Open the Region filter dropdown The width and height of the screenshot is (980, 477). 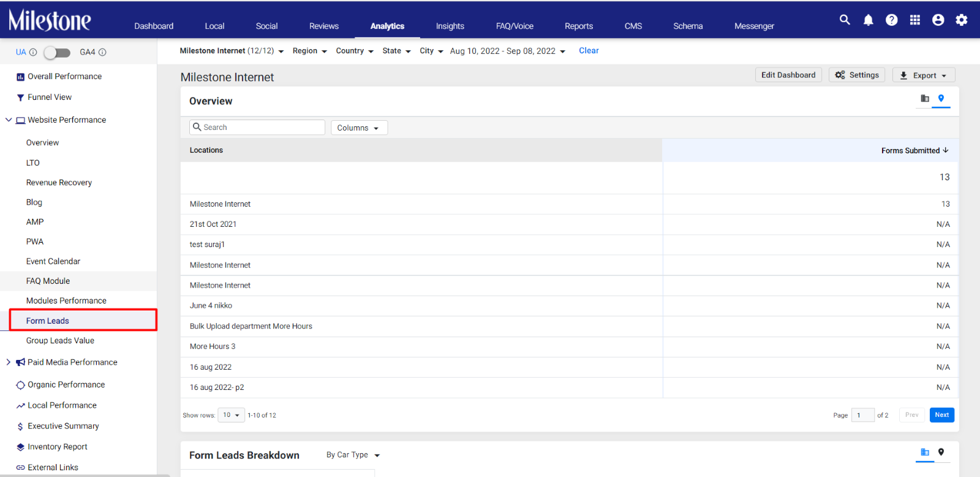pos(310,51)
